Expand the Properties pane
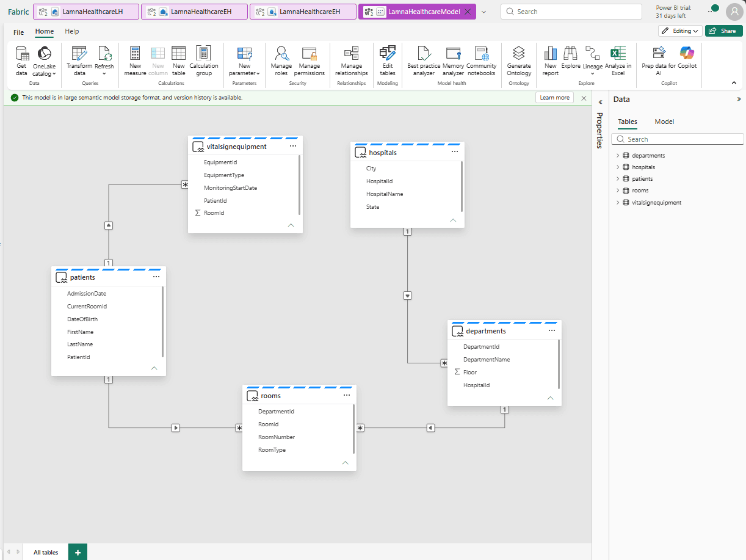The width and height of the screenshot is (746, 560). point(600,102)
